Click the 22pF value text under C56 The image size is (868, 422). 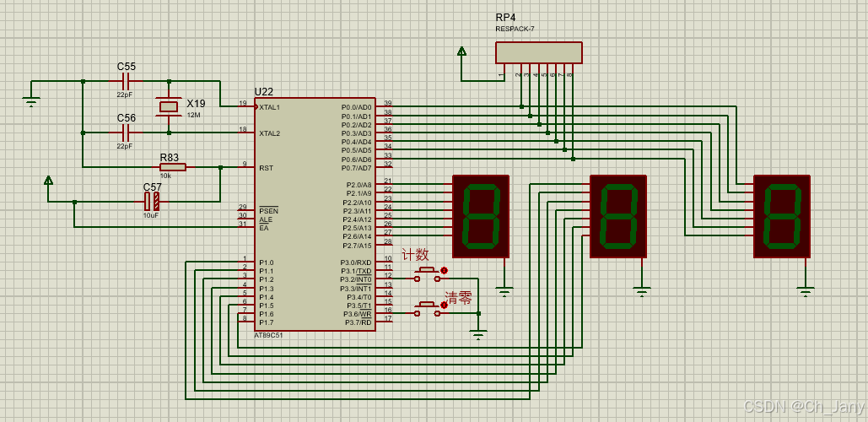pyautogui.click(x=125, y=146)
